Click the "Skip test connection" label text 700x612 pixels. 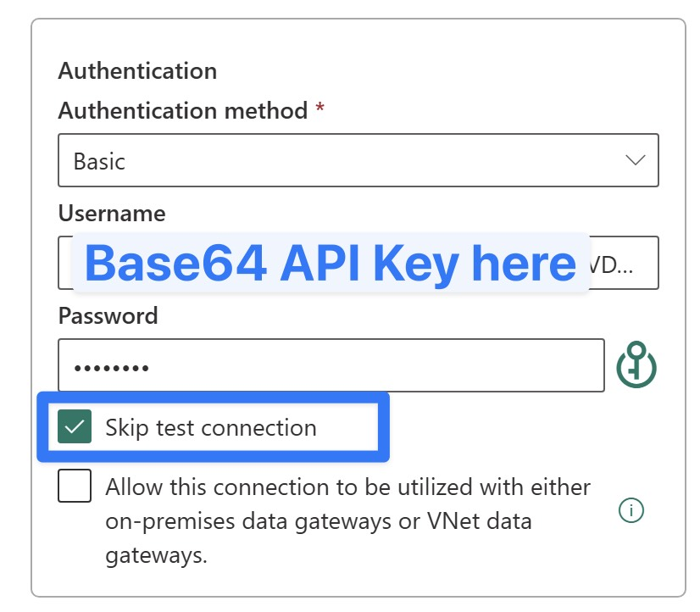click(x=210, y=428)
